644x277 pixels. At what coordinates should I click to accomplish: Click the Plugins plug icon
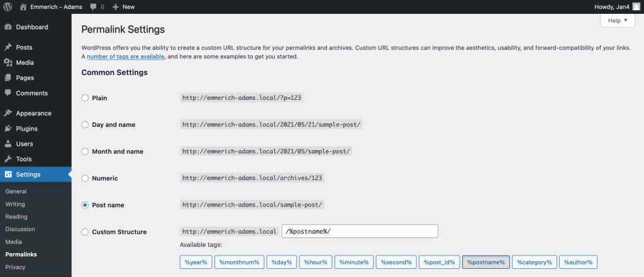(8, 129)
